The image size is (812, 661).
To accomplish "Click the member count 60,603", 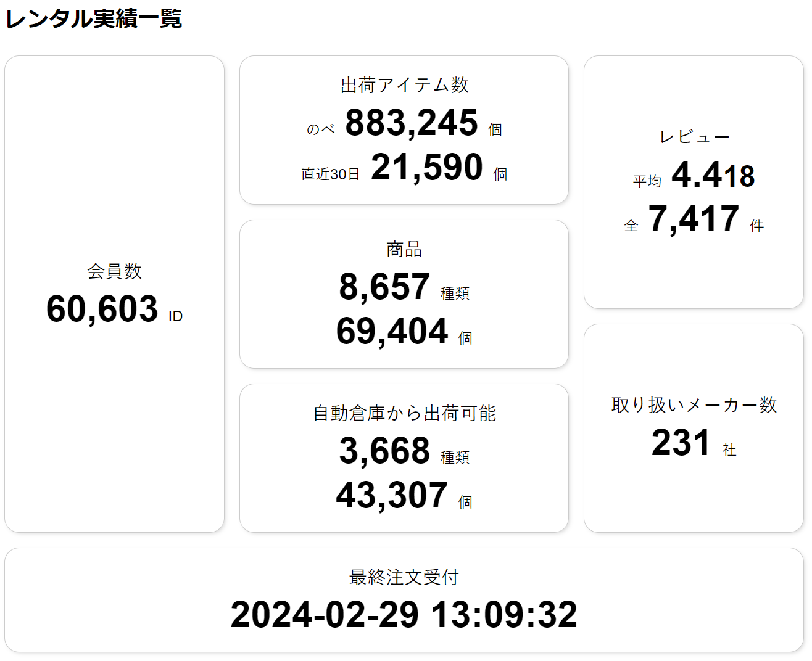I will point(102,309).
